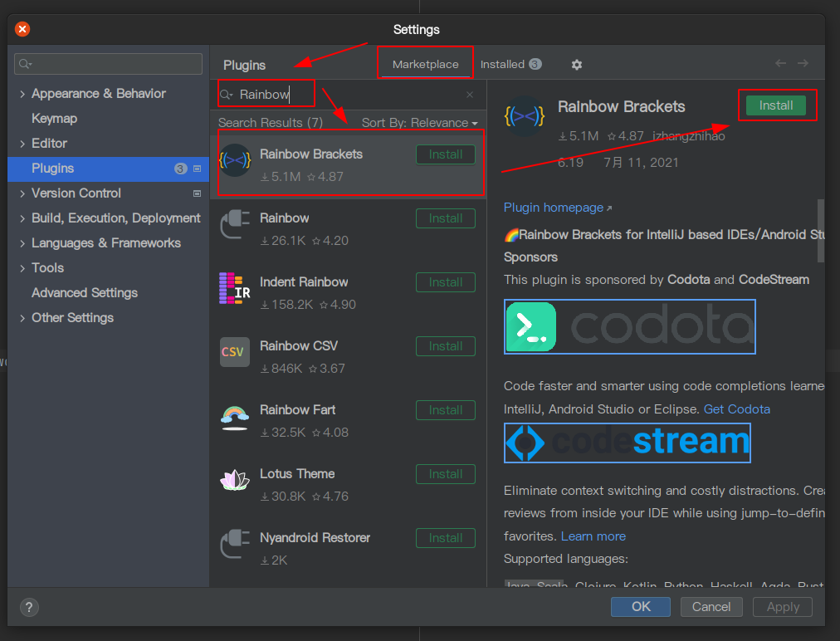Click the Rainbow plugin plug icon
840x641 pixels.
point(235,224)
